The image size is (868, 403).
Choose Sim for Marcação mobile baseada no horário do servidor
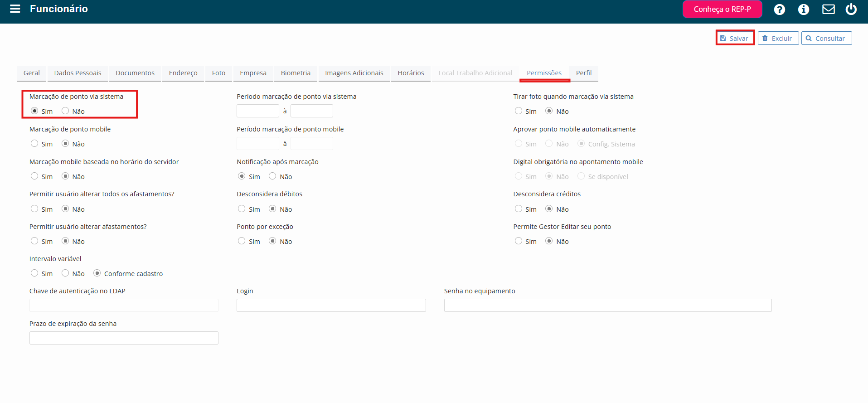click(x=34, y=176)
